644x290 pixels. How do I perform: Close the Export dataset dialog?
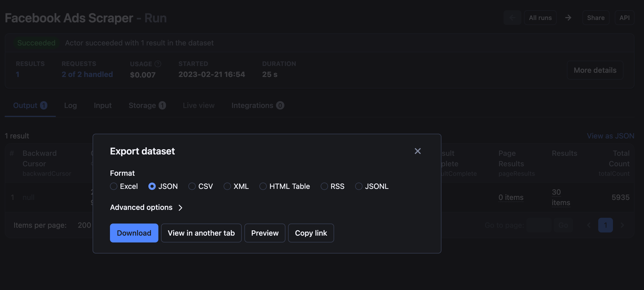417,150
